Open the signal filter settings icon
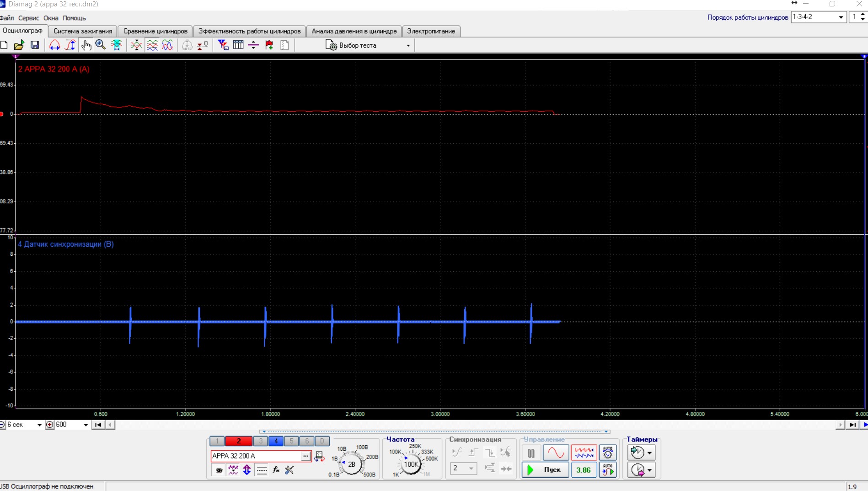This screenshot has height=491, width=868. (x=223, y=45)
